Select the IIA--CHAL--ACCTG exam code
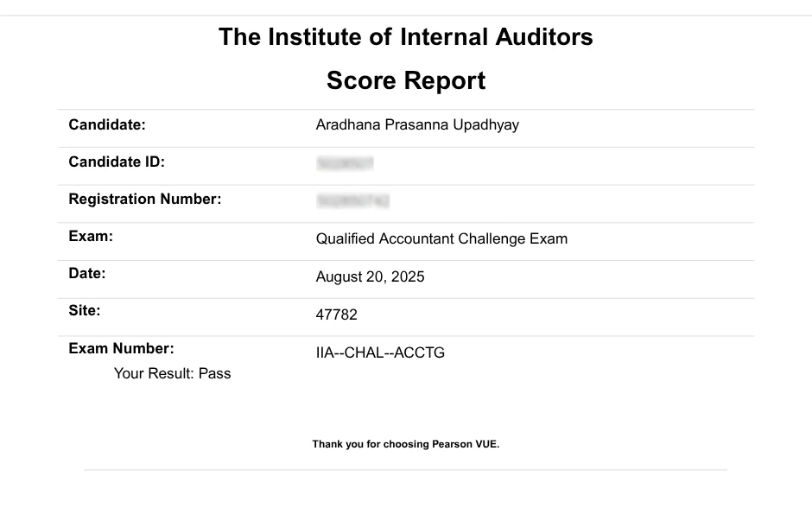812x508 pixels. click(380, 352)
